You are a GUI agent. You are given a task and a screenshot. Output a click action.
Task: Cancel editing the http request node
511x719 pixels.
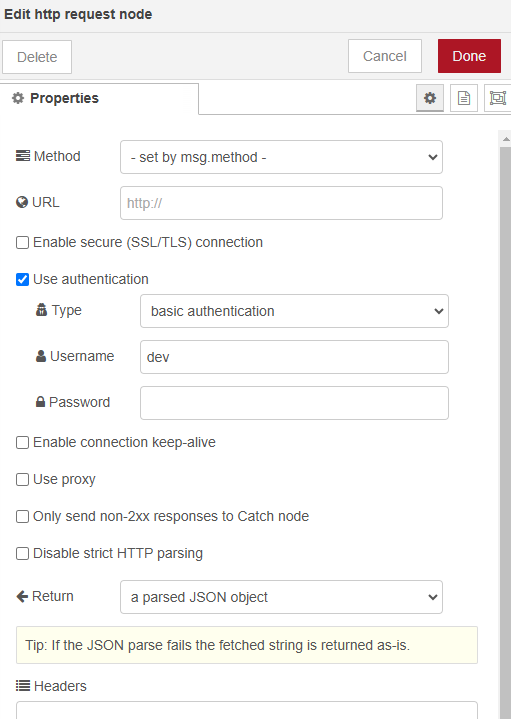coord(385,56)
